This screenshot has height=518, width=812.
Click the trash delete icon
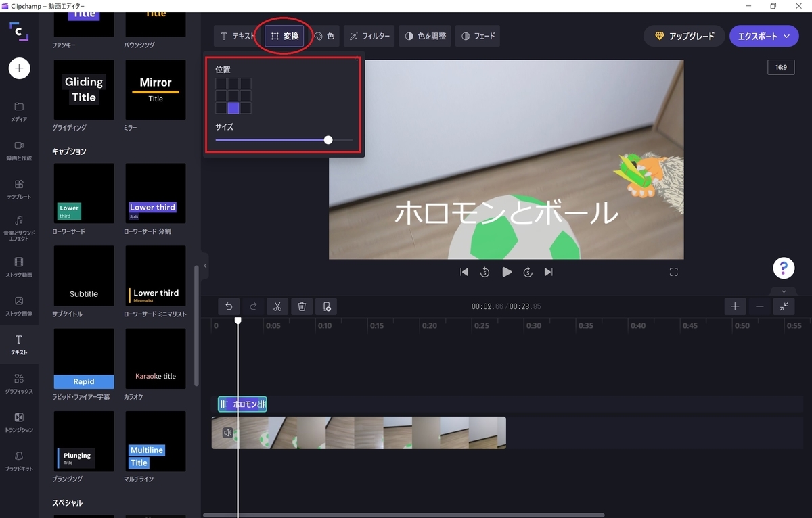[x=302, y=306]
